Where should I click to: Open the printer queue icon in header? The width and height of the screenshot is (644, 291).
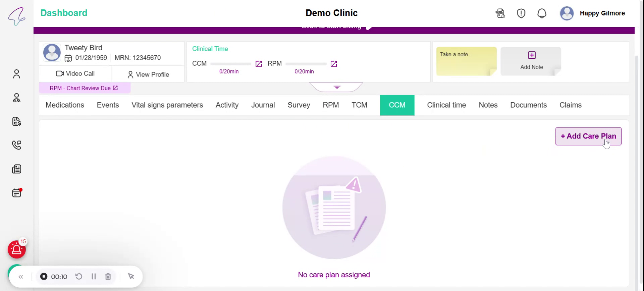coord(500,13)
